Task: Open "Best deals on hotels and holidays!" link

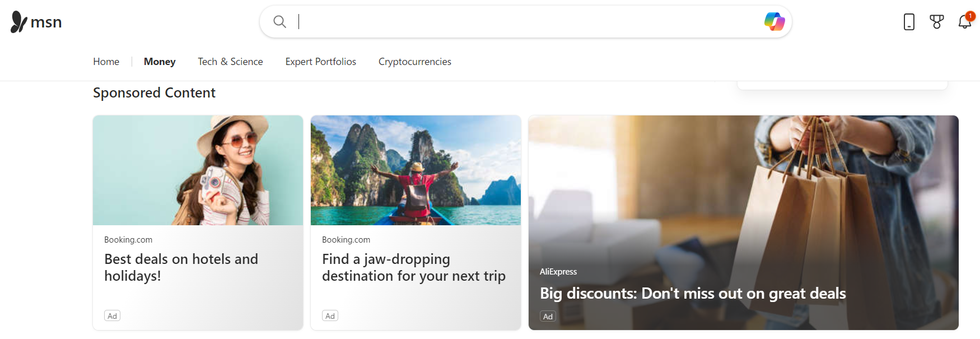Action: click(x=181, y=267)
